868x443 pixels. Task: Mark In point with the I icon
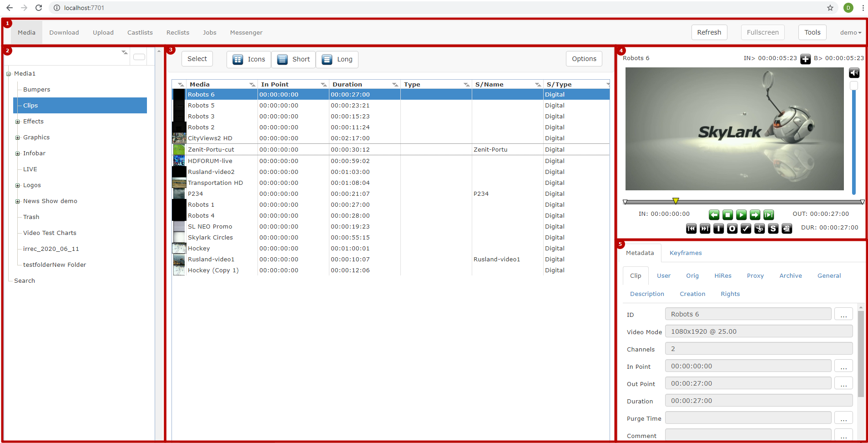(x=718, y=229)
